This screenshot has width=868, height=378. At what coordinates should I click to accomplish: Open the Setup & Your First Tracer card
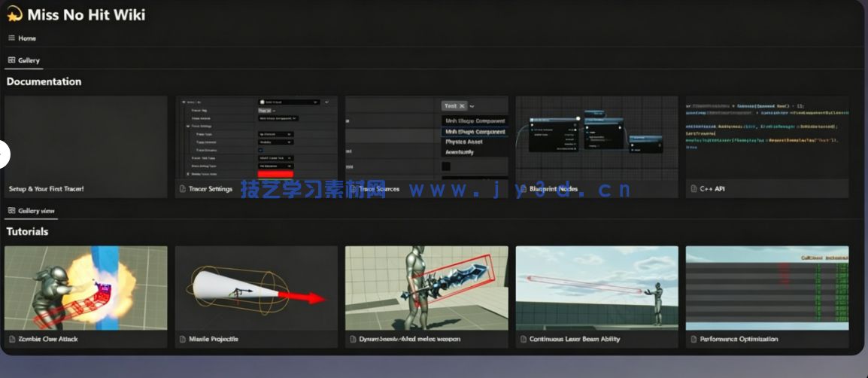pyautogui.click(x=86, y=147)
